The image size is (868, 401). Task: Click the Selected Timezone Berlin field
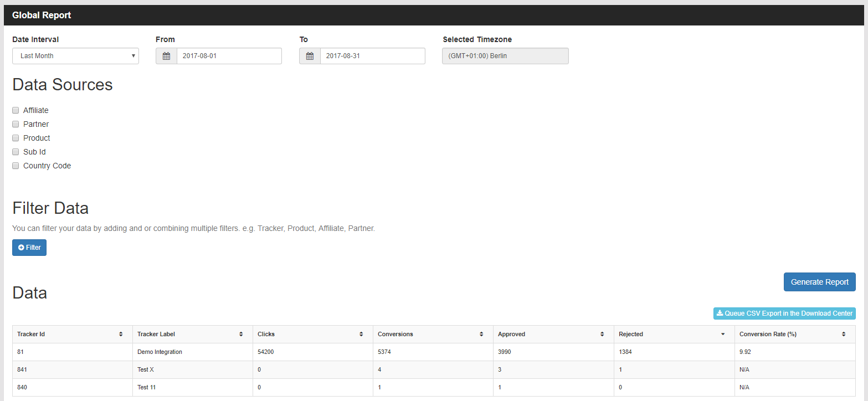[x=505, y=56]
